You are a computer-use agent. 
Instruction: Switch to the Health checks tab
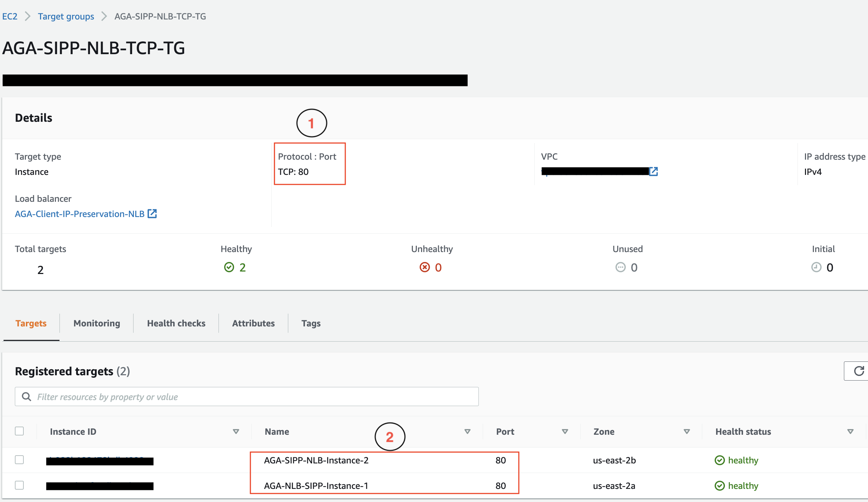click(x=176, y=323)
